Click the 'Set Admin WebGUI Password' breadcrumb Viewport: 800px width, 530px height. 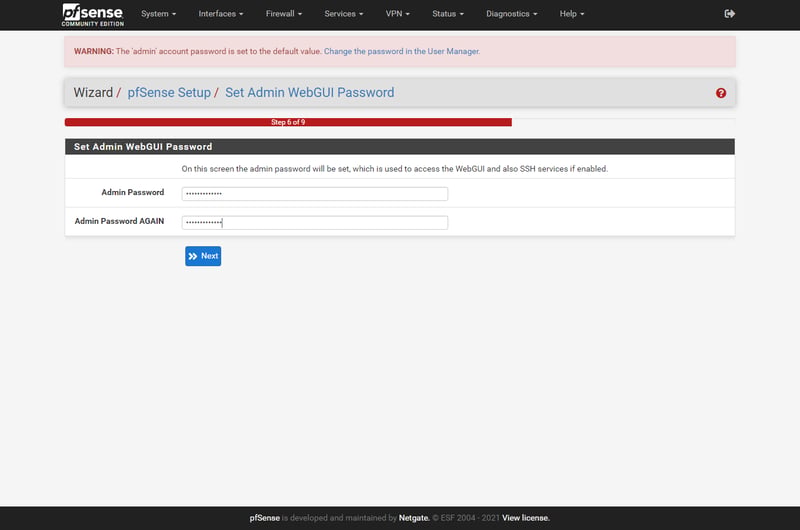[x=309, y=93]
